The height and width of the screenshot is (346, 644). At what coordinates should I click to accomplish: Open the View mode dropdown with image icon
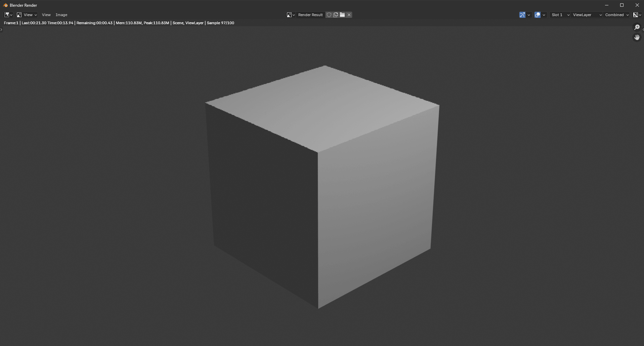pos(27,15)
